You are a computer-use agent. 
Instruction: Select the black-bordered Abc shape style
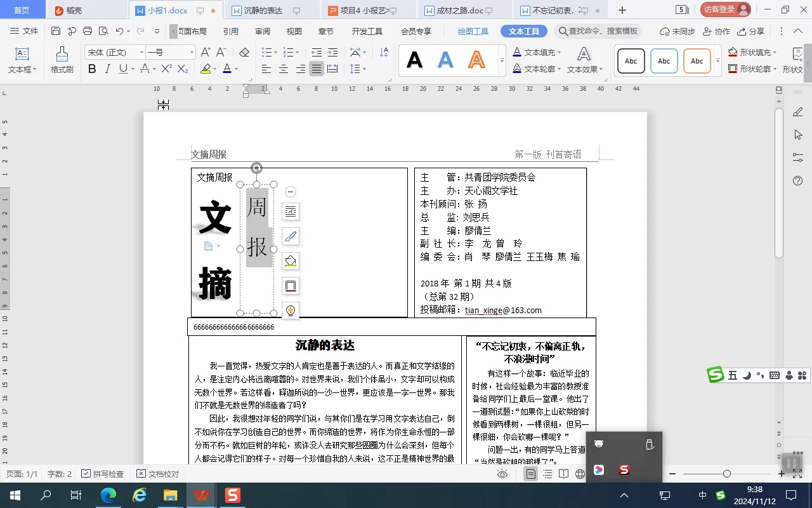631,61
